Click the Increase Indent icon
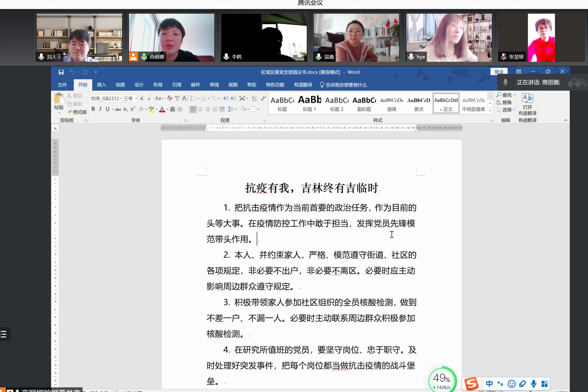 click(x=233, y=98)
